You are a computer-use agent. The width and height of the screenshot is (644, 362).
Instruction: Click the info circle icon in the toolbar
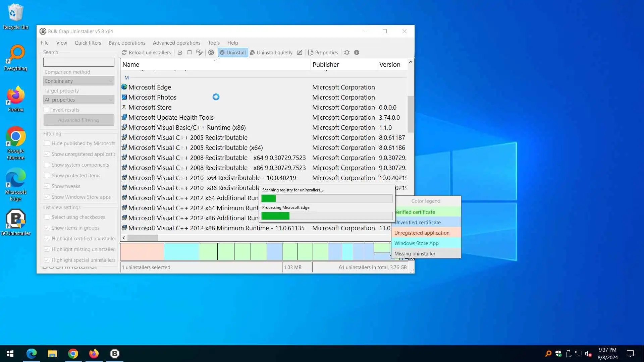point(357,53)
